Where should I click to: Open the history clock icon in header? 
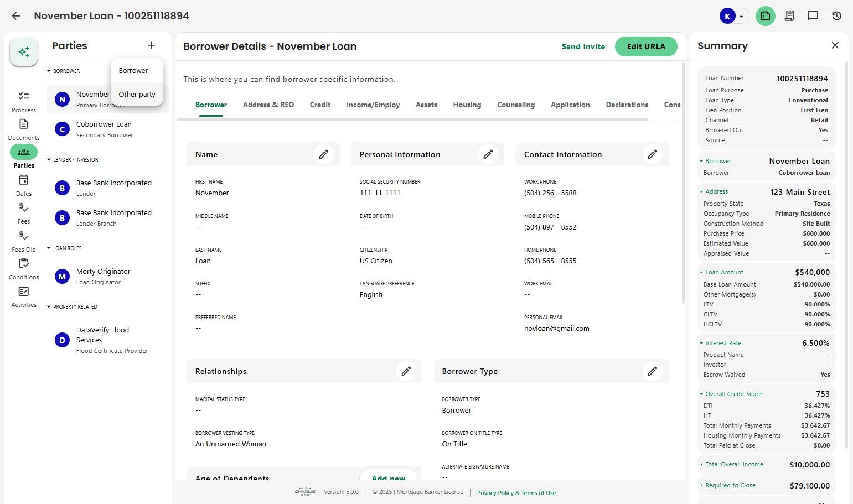(x=836, y=16)
